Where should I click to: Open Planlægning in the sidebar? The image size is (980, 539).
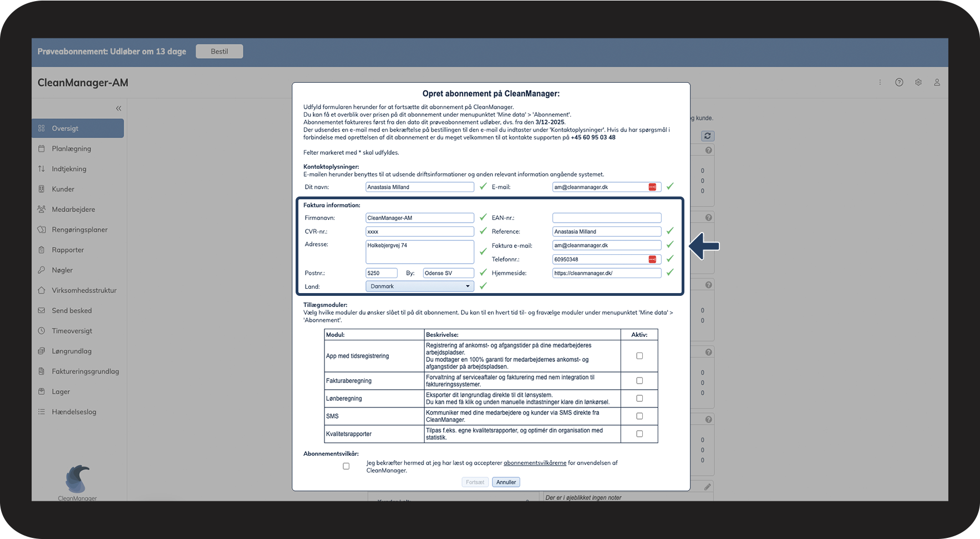pos(71,149)
